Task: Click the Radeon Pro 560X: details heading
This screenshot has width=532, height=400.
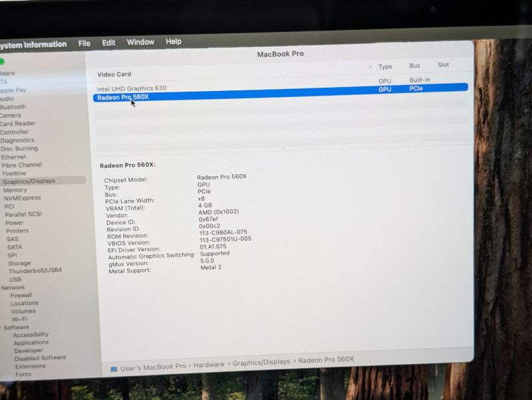Action: coord(127,165)
